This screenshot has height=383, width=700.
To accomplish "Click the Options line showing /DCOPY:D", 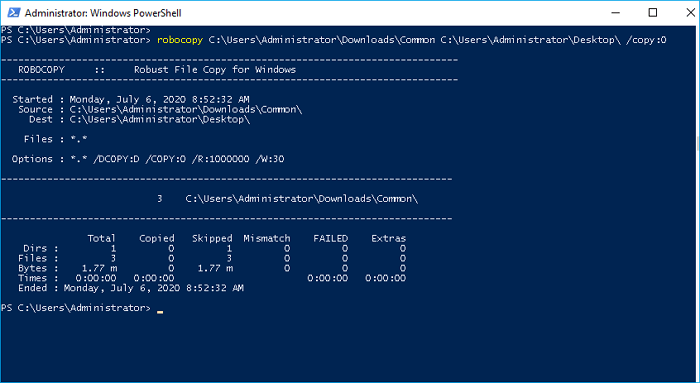I will pyautogui.click(x=148, y=159).
